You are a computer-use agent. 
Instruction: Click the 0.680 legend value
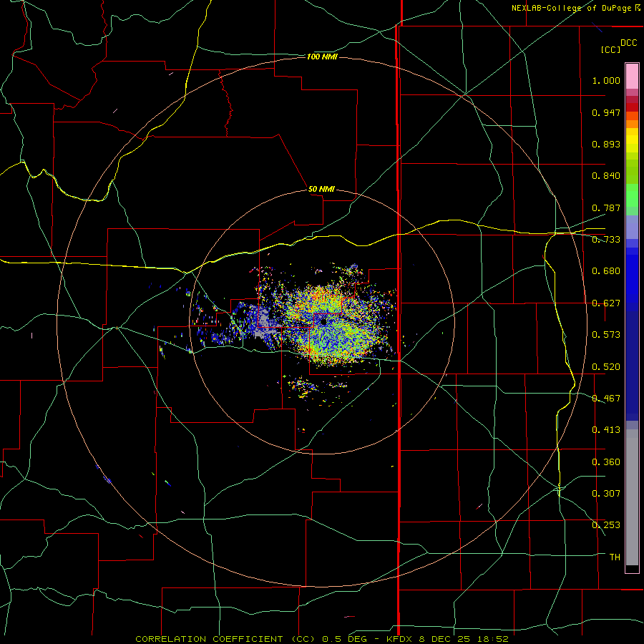606,271
